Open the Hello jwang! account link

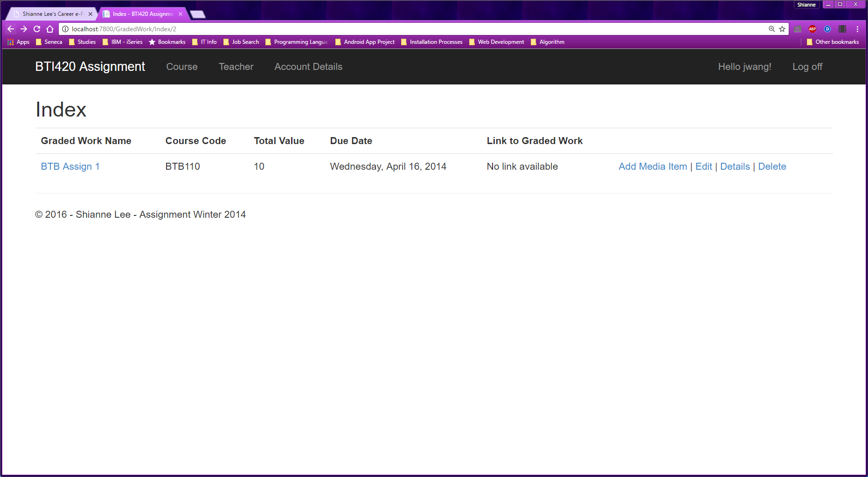pyautogui.click(x=744, y=67)
